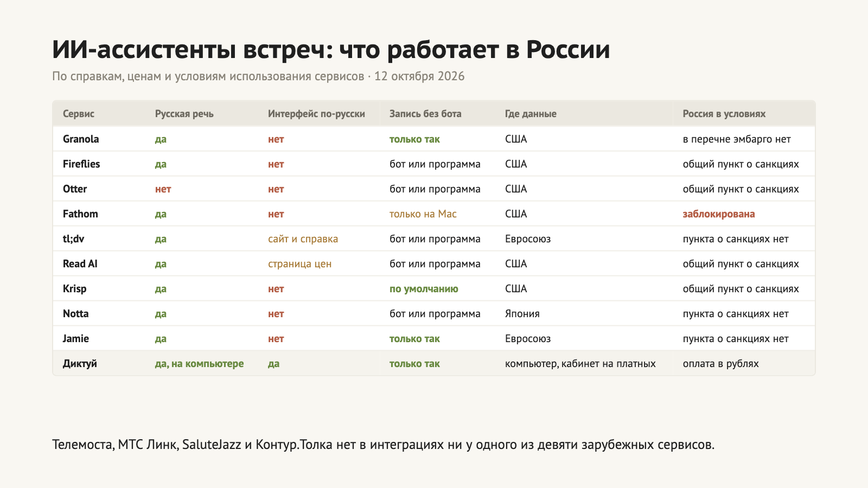Click the footnote about Телемоста and МТС Линк
This screenshot has width=868, height=488.
click(x=384, y=445)
